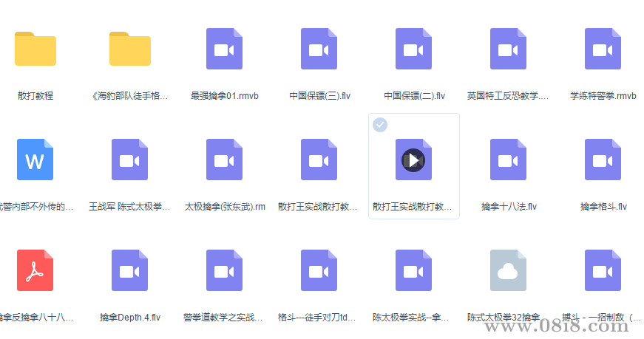Click the PDF file name 拿反擒拿八十八...
The width and height of the screenshot is (644, 339).
(x=36, y=318)
